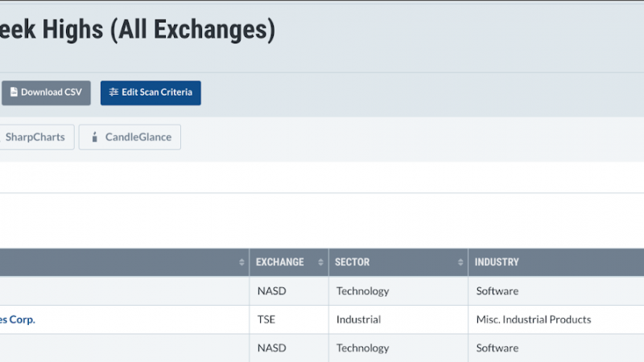Click the first row's Software cell
644x362 pixels.
(556, 291)
